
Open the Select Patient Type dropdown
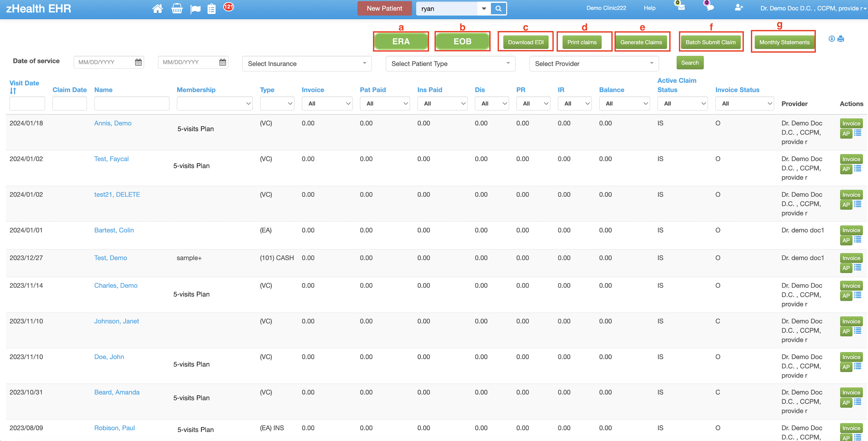(x=450, y=64)
